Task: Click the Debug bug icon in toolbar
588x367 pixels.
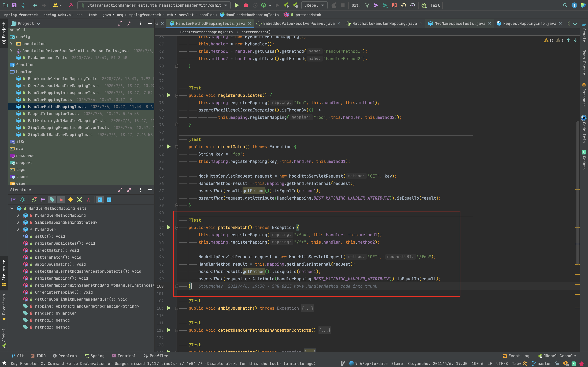Action: [246, 5]
